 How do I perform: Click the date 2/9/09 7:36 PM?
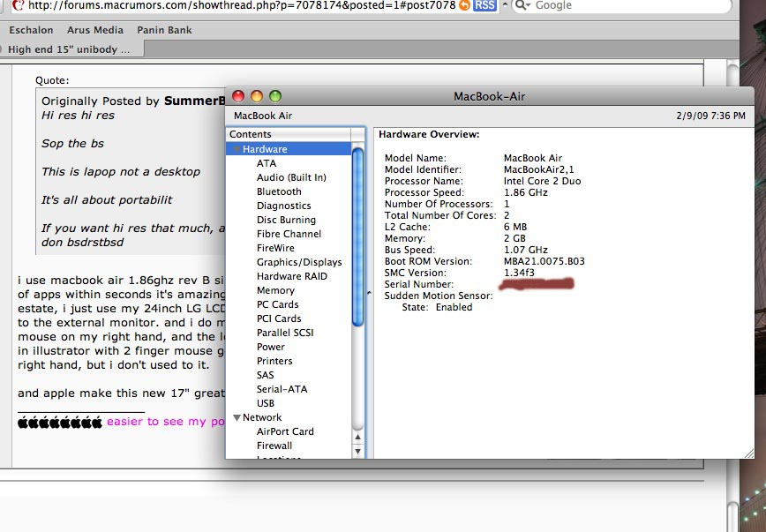coord(710,116)
